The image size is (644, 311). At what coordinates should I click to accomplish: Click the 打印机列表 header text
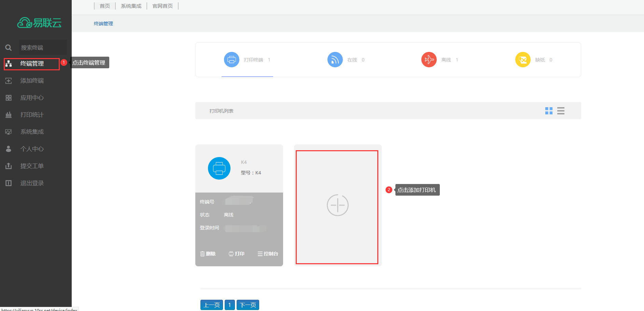(x=221, y=111)
